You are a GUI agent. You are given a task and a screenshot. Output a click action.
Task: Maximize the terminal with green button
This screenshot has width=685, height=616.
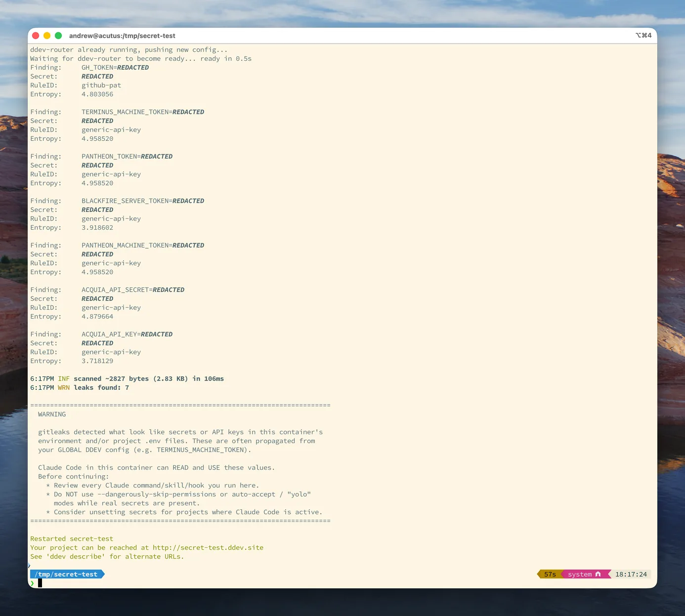(58, 36)
